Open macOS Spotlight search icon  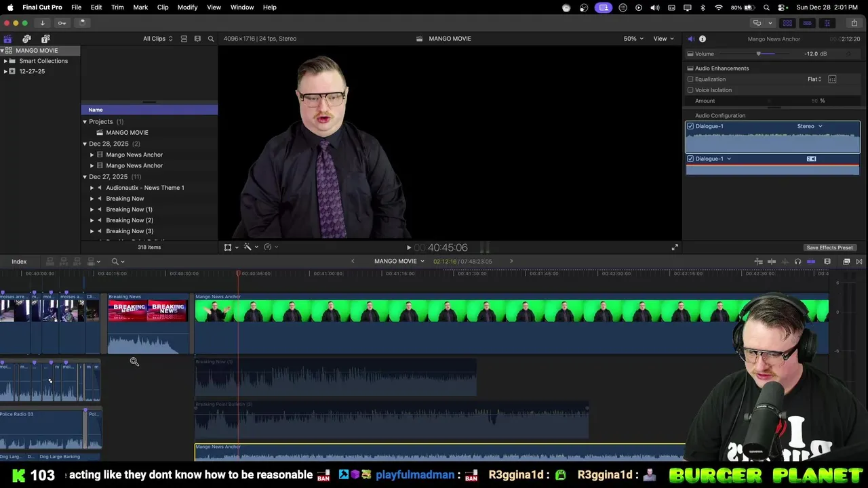766,7
